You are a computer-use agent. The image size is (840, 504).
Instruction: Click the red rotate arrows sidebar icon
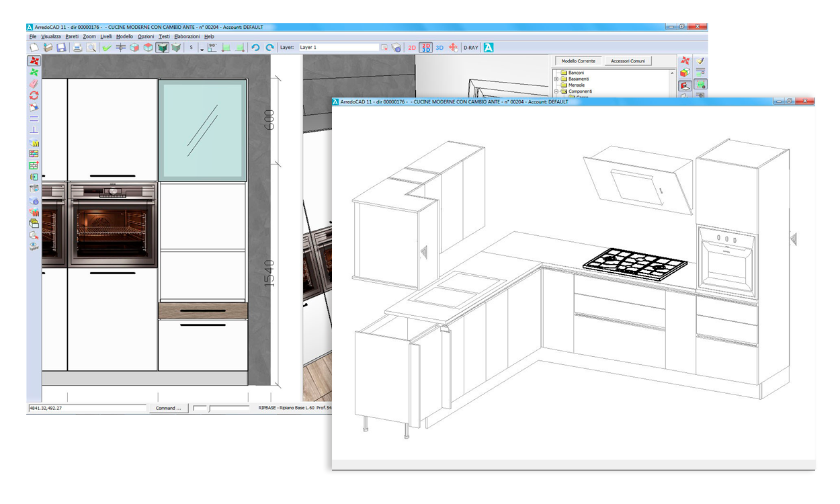(34, 95)
